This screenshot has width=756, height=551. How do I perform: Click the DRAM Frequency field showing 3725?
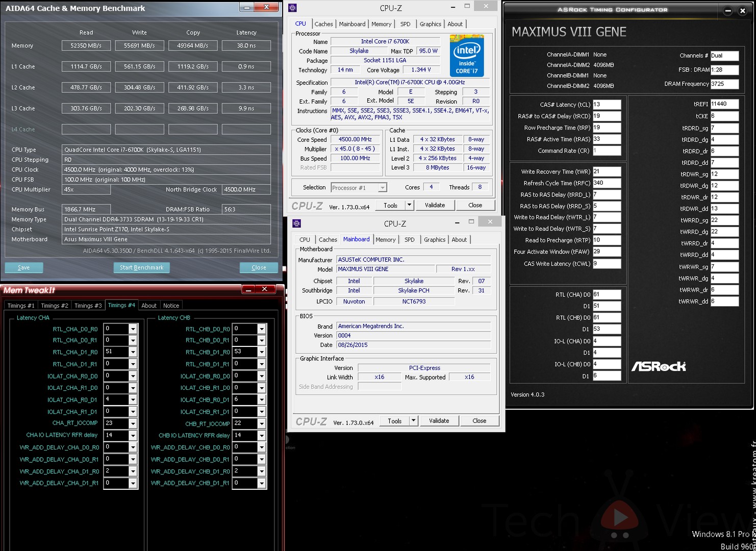[x=724, y=84]
